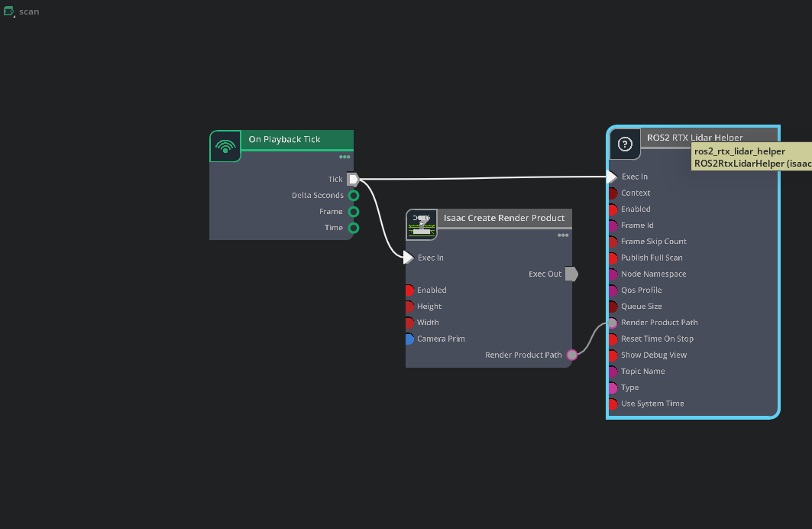This screenshot has height=529, width=812.
Task: Click the Render Product Path input port on Lidar Helper
Action: 613,323
